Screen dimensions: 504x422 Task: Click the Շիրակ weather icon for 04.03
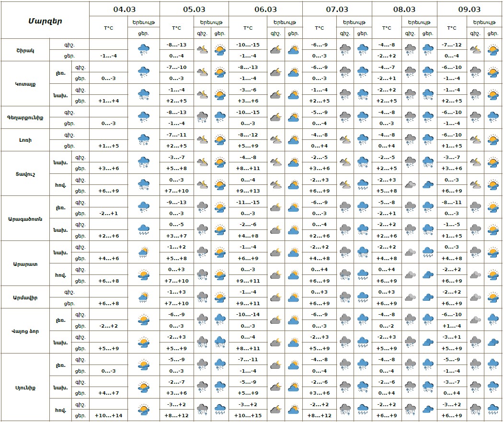click(143, 50)
